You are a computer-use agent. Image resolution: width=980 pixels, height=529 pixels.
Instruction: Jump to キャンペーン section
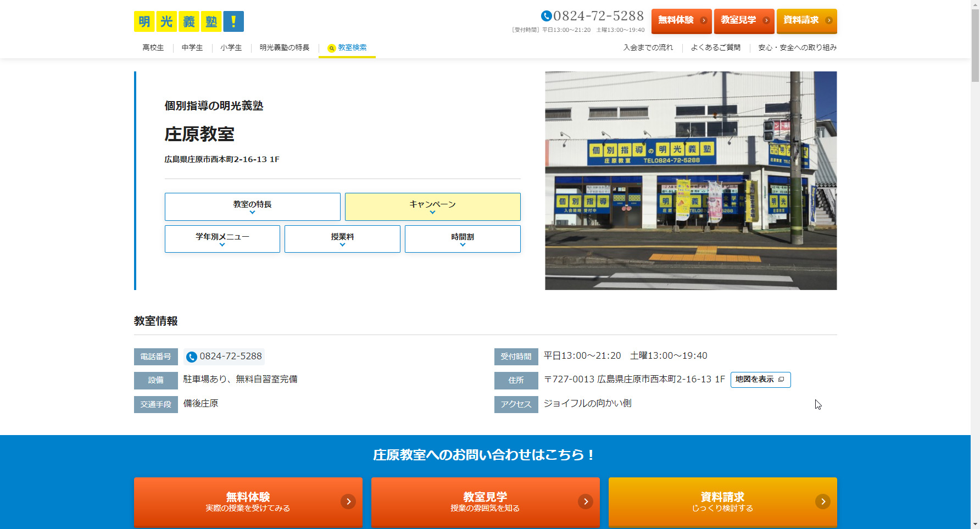pos(433,207)
